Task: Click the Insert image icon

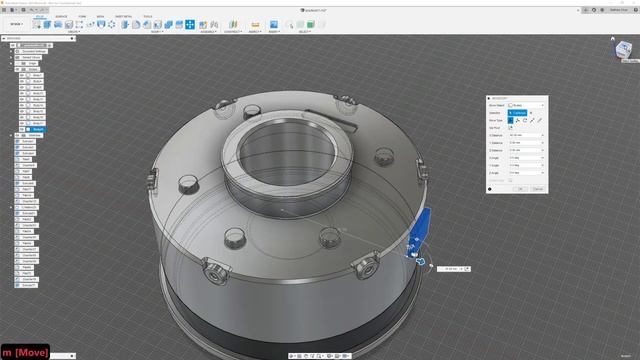Action: 273,24
